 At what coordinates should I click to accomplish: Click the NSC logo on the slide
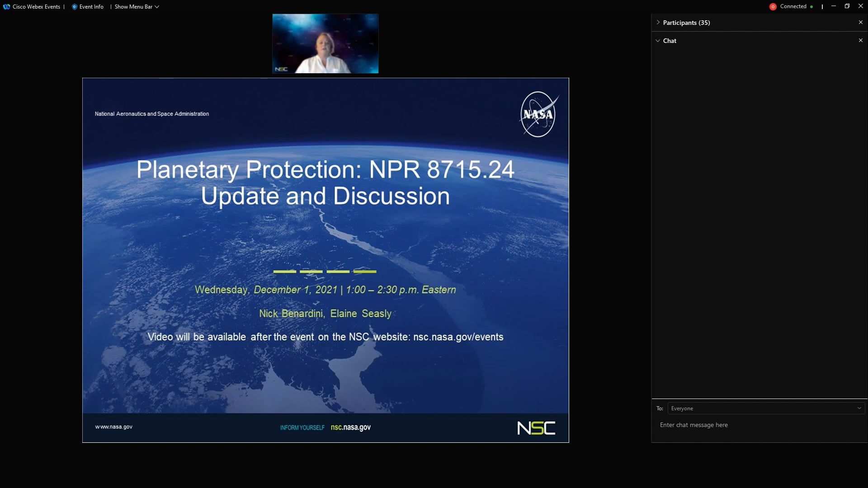[536, 428]
